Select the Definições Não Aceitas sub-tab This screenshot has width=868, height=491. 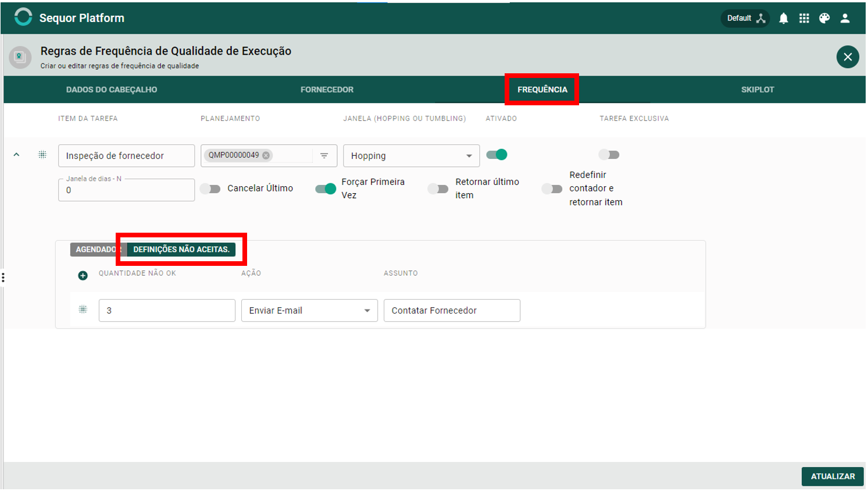click(181, 250)
